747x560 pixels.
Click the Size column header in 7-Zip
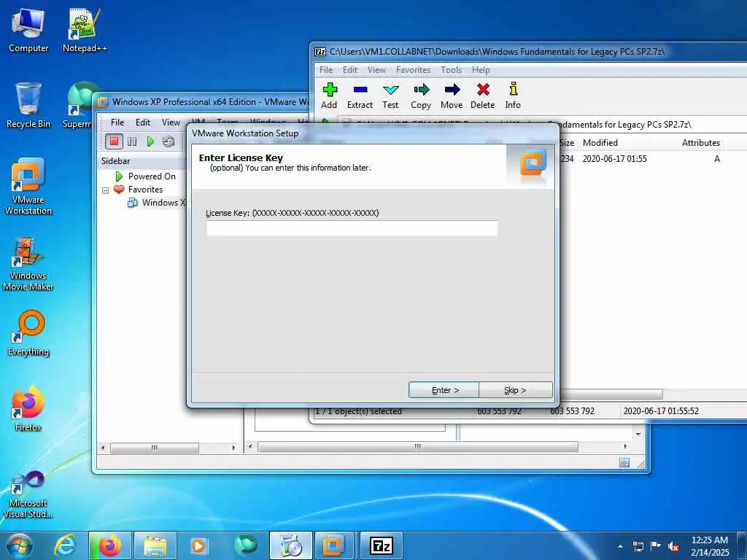tap(567, 143)
